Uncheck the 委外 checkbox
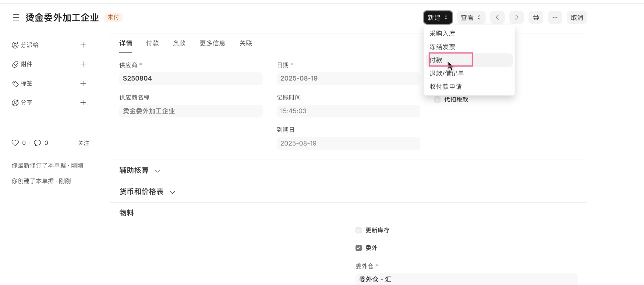The width and height of the screenshot is (644, 285). click(x=359, y=248)
